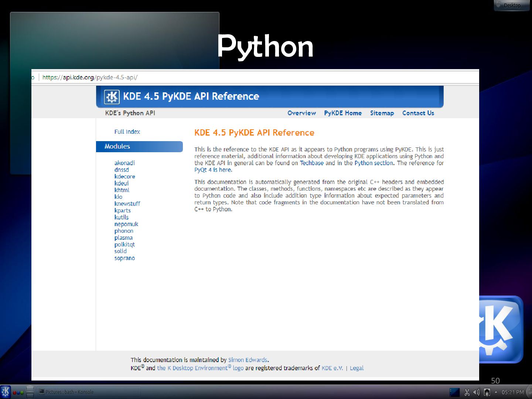
Task: Go to PyKDE Home in navigation
Action: (x=342, y=113)
